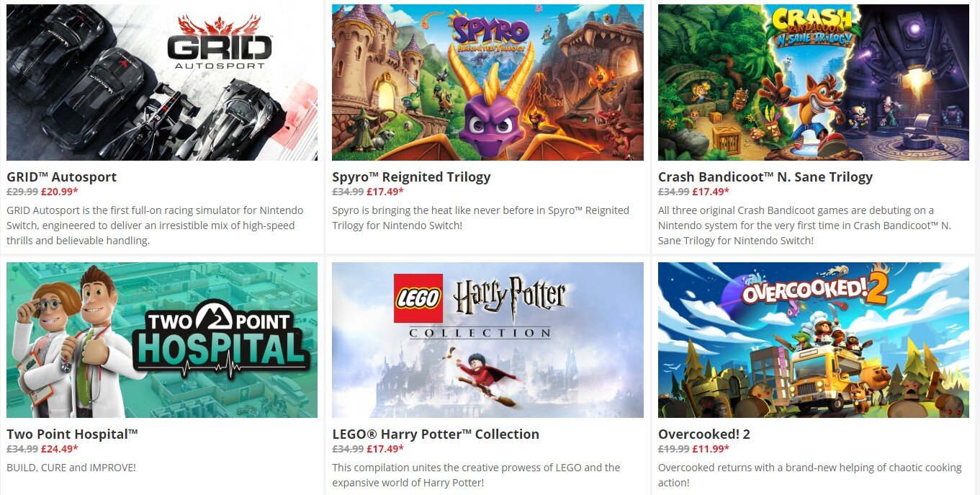Open the GRID Autosport cover image
The image size is (980, 495).
coord(162,82)
